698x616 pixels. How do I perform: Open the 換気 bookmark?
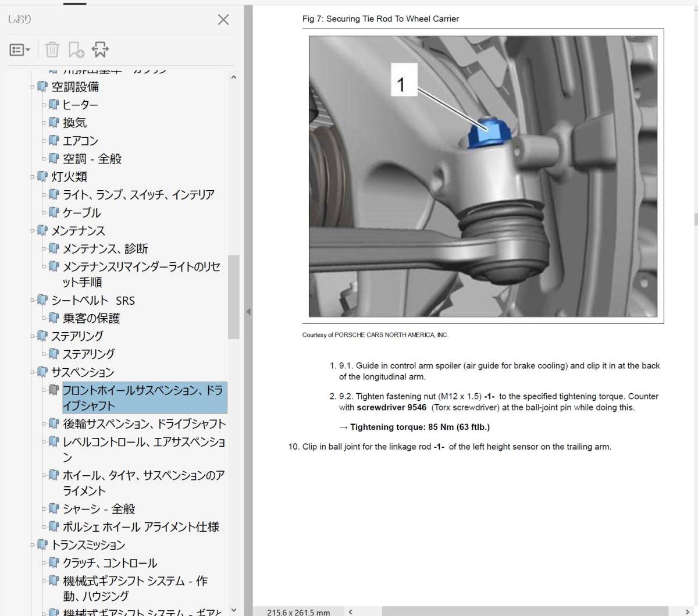click(74, 123)
